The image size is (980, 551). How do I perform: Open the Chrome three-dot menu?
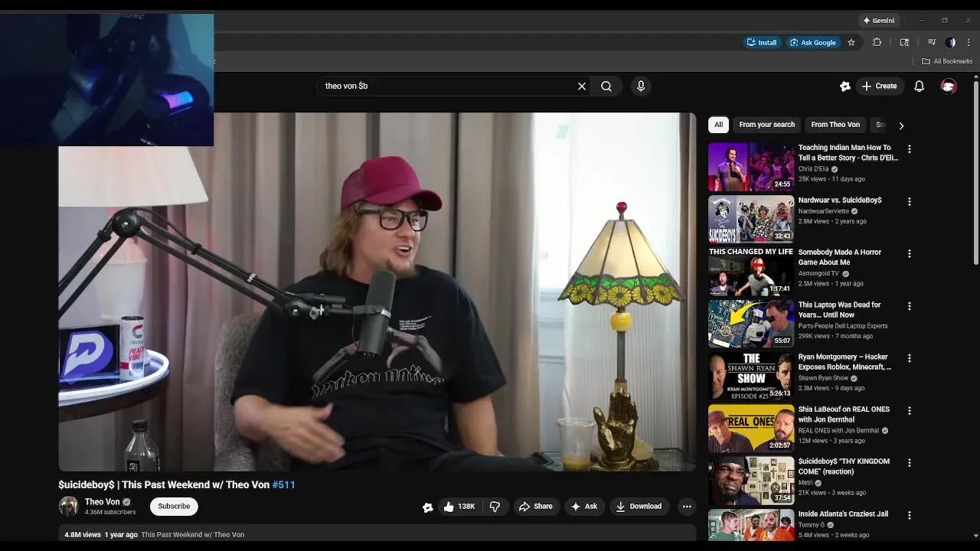tap(969, 43)
